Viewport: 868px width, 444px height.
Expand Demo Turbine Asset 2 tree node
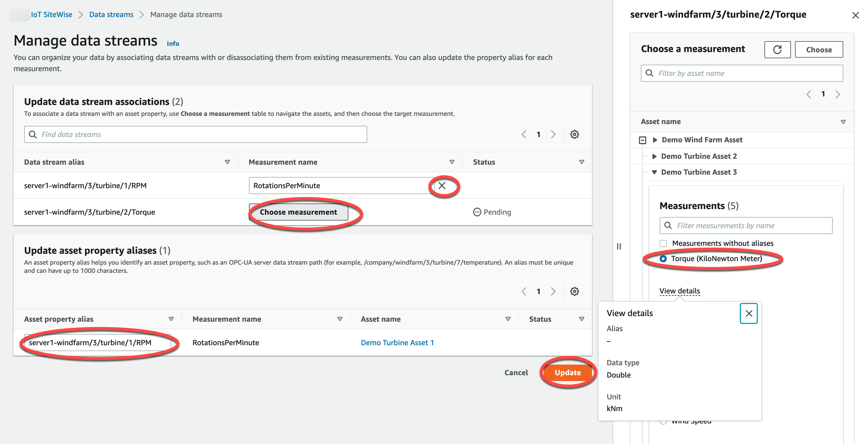[x=654, y=156]
